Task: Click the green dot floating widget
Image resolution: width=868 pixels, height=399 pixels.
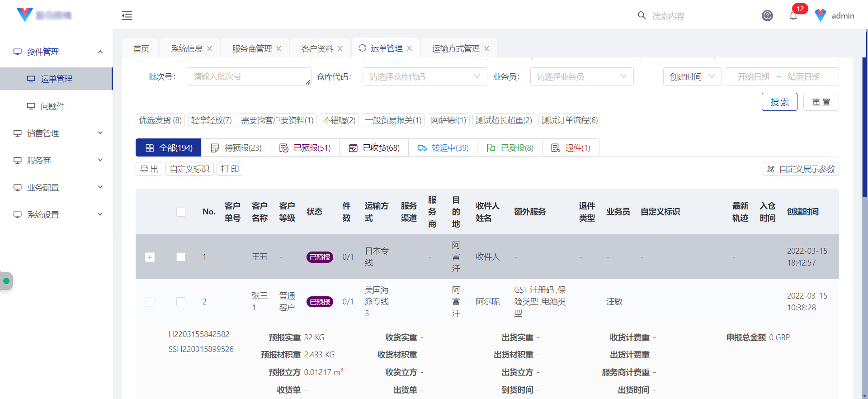Action: pyautogui.click(x=6, y=281)
